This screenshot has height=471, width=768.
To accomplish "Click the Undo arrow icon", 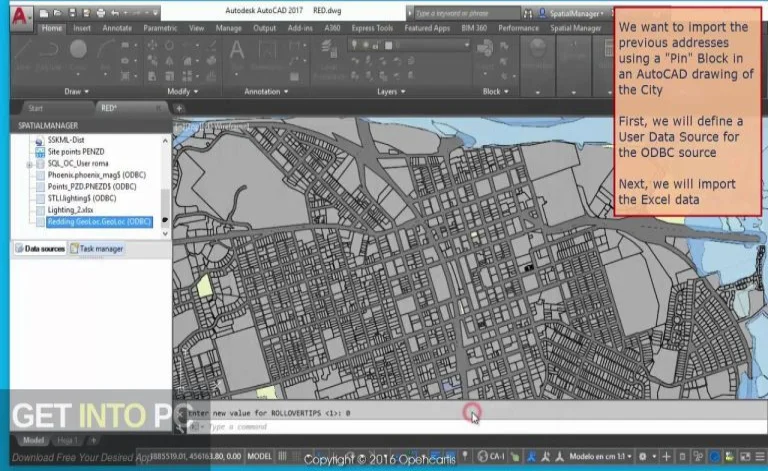I will tap(115, 13).
